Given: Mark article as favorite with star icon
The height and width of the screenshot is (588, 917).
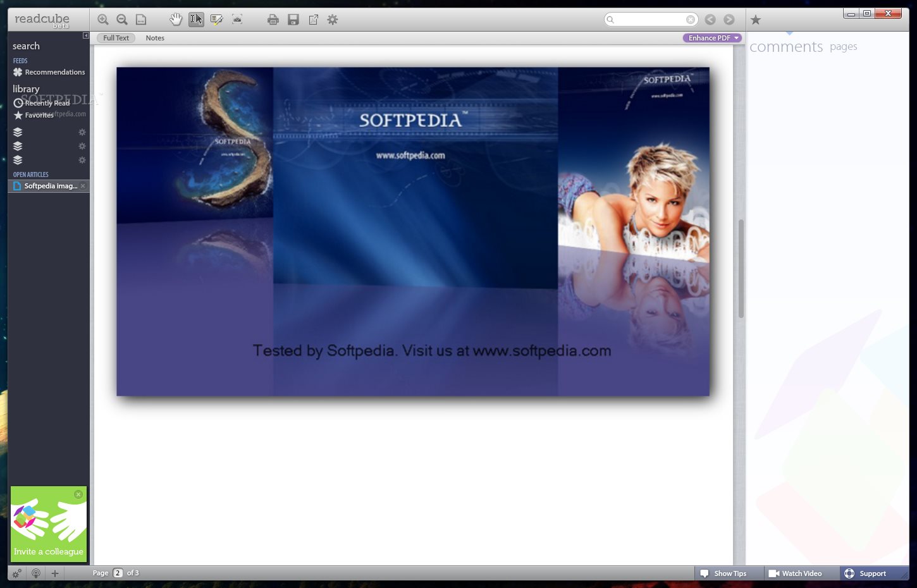Looking at the screenshot, I should click(756, 20).
